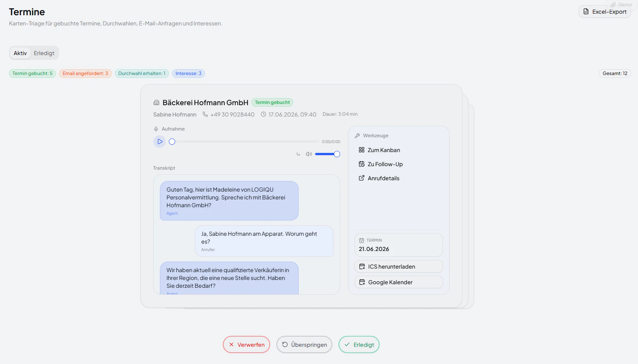Image resolution: width=638 pixels, height=364 pixels.
Task: Filter by Termin gebucht: 5
Action: click(32, 74)
